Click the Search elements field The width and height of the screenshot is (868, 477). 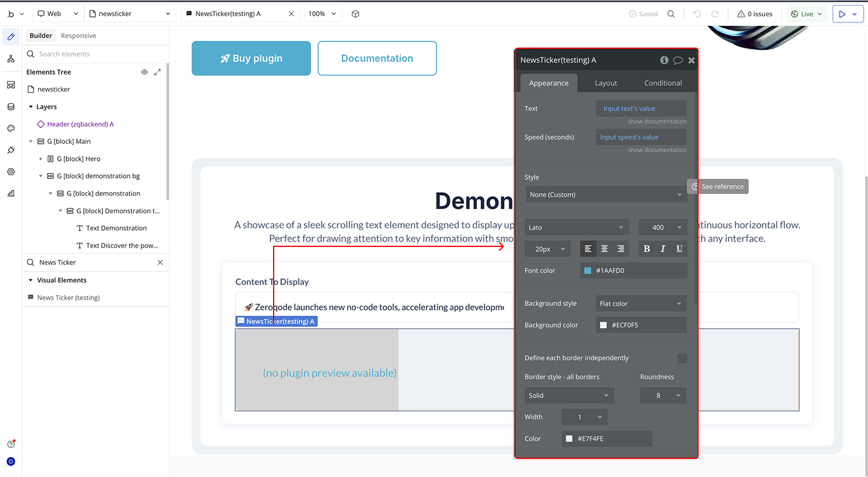[95, 54]
